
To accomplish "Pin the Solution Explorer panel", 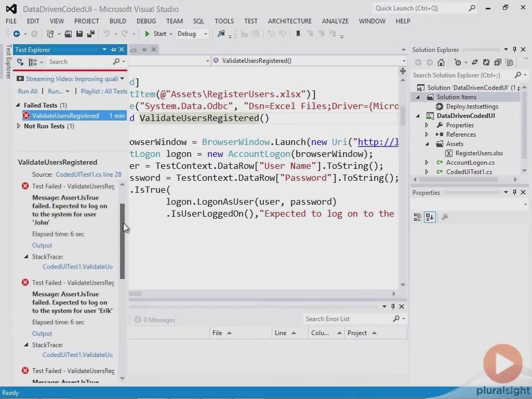I will tap(514, 49).
